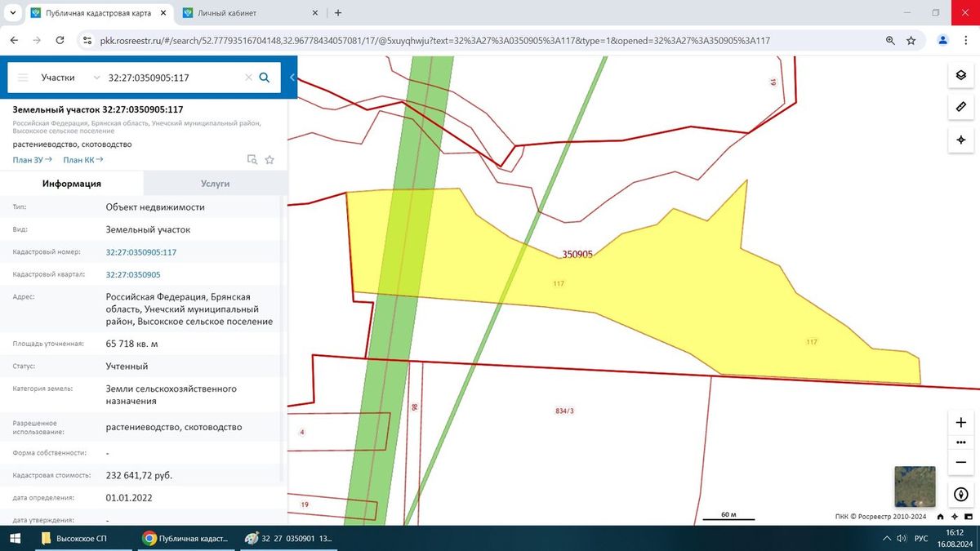Zoom out with the minus button

click(961, 462)
